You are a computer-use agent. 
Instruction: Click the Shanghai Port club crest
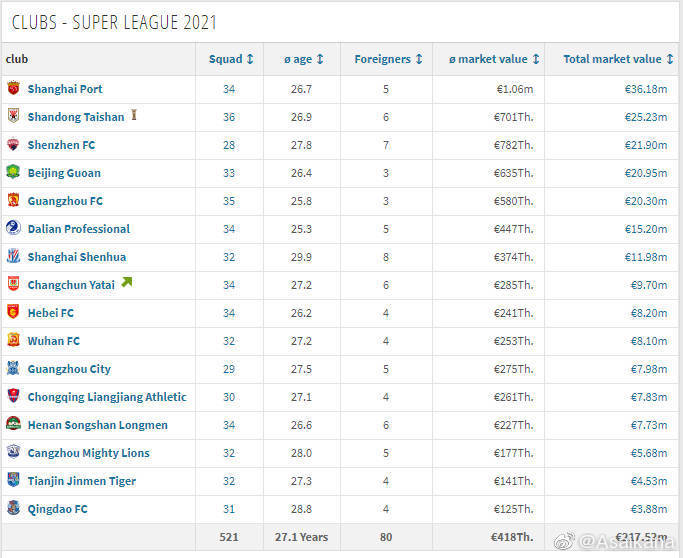13,89
